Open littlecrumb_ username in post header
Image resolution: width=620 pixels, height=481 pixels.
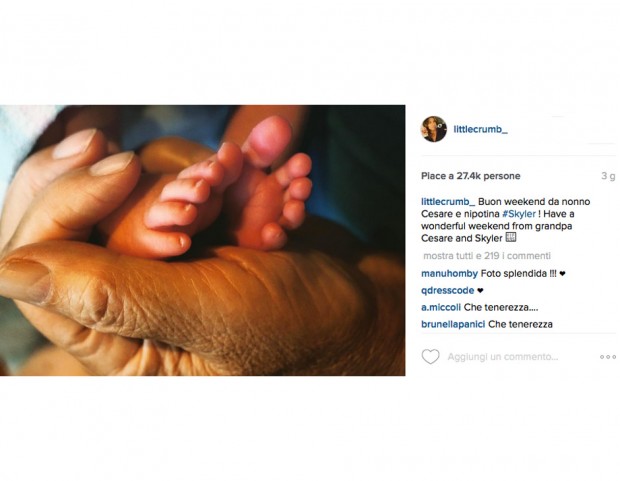pos(480,129)
